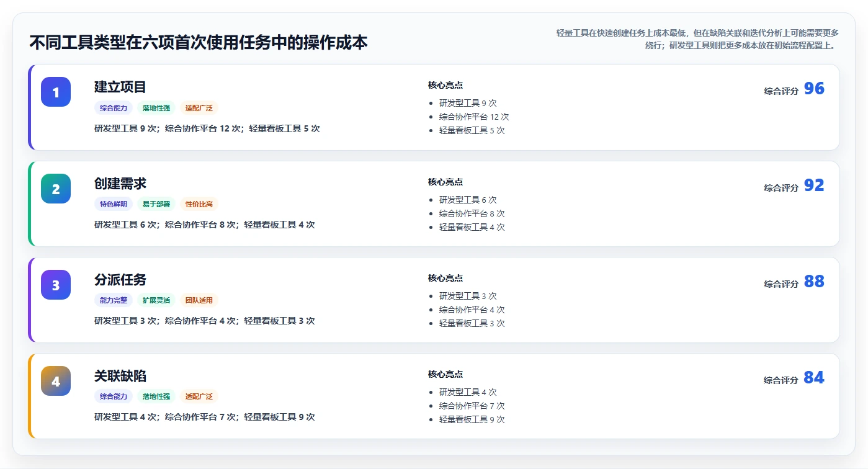Click the score value 92
This screenshot has width=868, height=469.
814,185
